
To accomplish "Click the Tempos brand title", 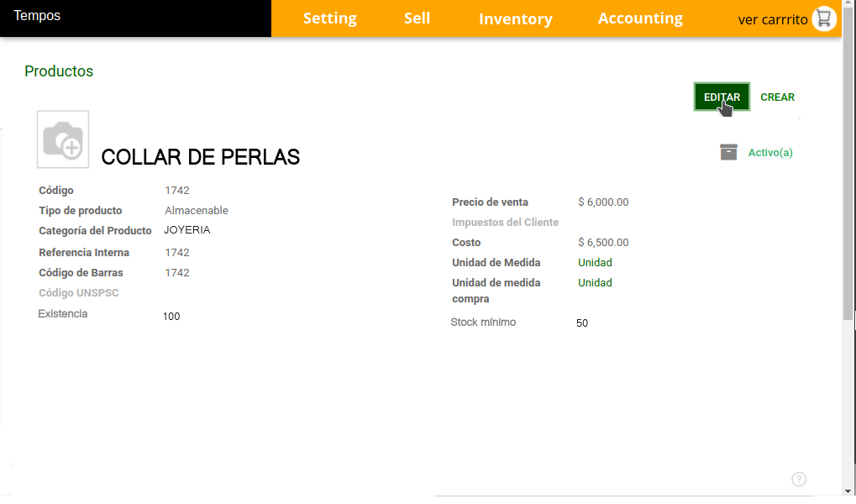I will [x=37, y=16].
